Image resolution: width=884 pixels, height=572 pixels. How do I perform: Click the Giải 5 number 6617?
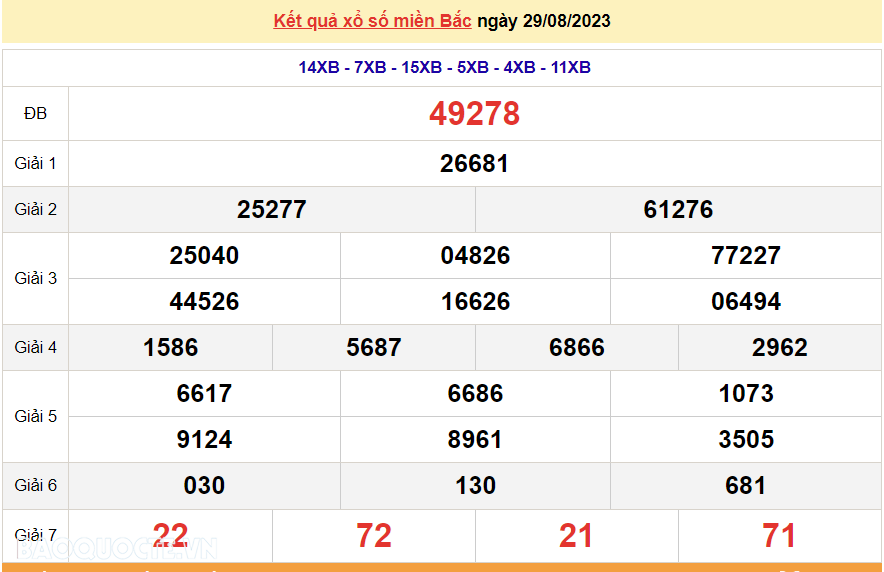[x=204, y=393]
